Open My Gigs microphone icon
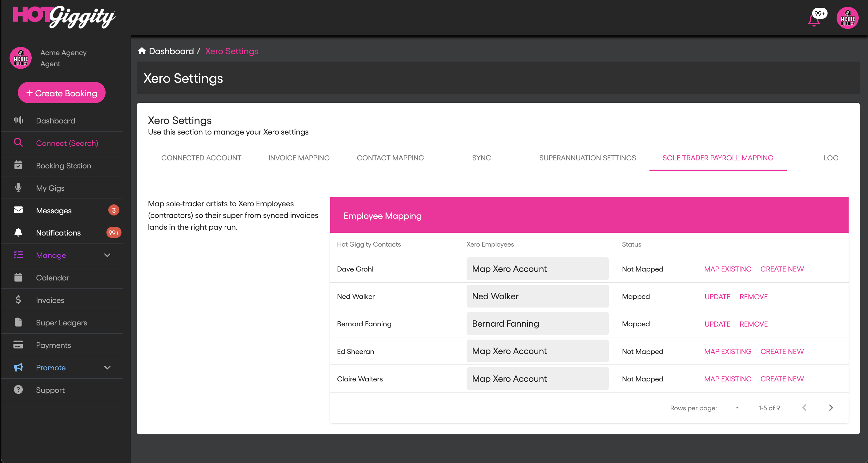 point(18,188)
